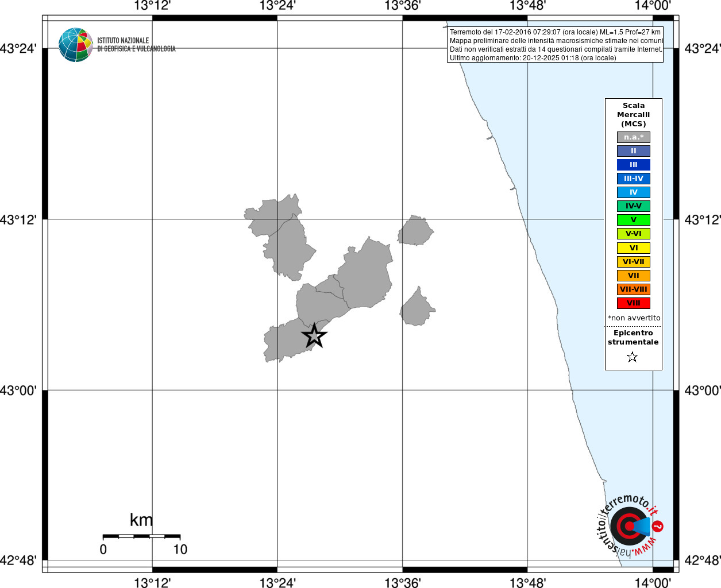Click the left 43°12' latitude label
The image size is (721, 588).
[x=18, y=219]
